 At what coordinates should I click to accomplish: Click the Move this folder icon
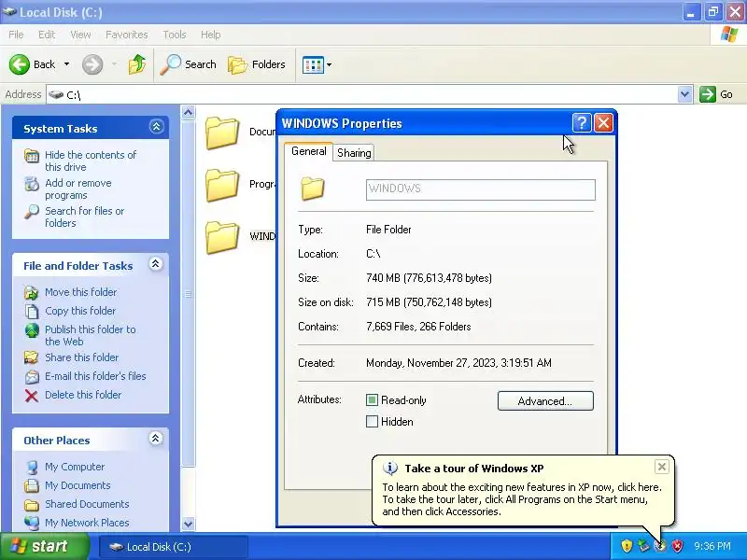tap(32, 292)
